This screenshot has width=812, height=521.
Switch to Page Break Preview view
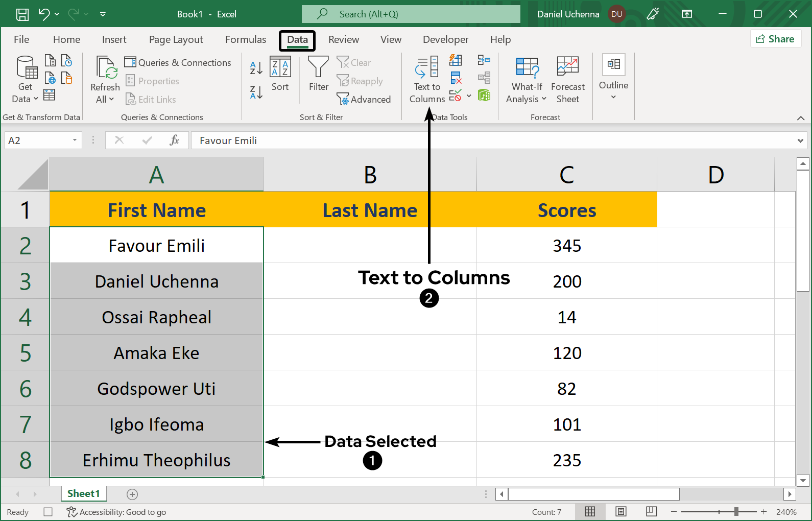click(651, 512)
